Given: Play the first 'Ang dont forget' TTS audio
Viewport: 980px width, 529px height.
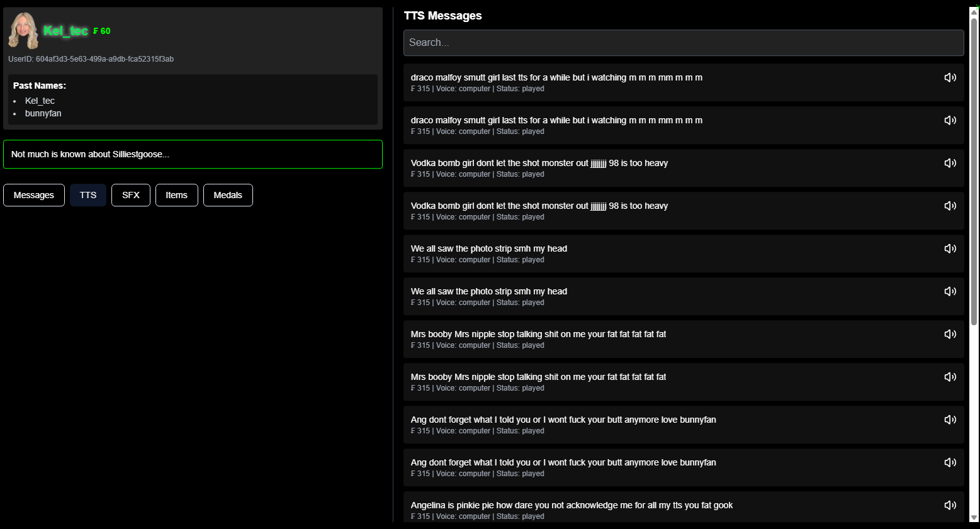Looking at the screenshot, I should (950, 420).
